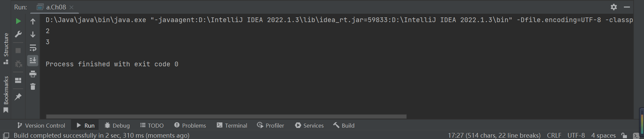
Task: Open Run panel gear options
Action: coord(614,7)
